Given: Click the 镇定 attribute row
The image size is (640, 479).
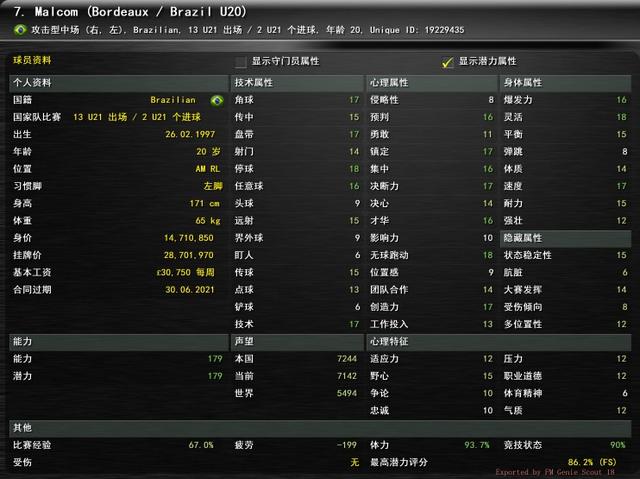Looking at the screenshot, I should click(431, 152).
